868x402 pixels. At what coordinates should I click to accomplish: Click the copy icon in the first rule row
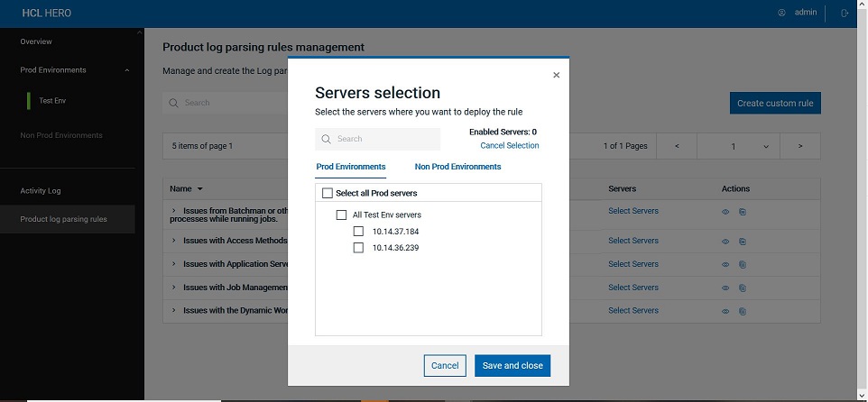click(x=743, y=213)
